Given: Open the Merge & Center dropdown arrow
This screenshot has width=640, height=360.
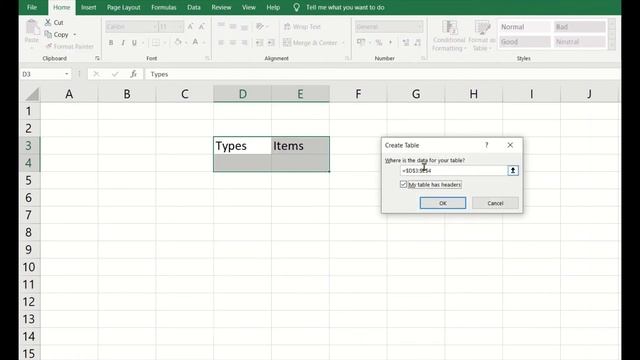Looking at the screenshot, I should [343, 42].
